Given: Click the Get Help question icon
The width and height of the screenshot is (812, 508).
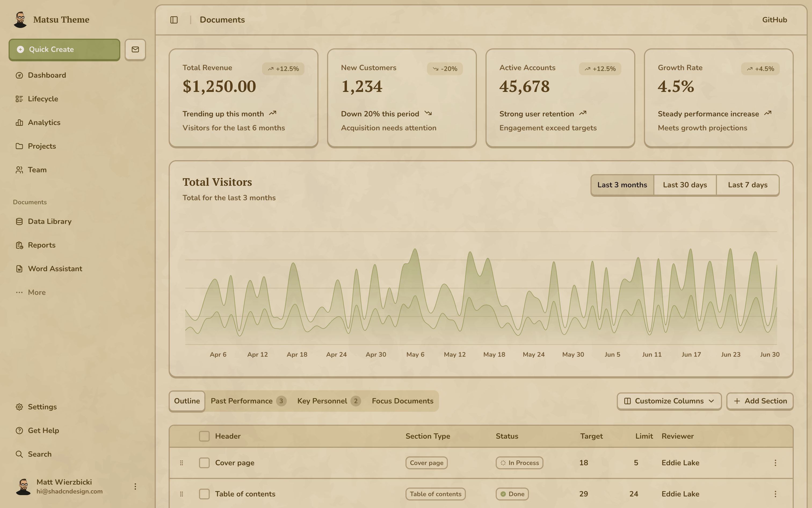Looking at the screenshot, I should pos(19,430).
